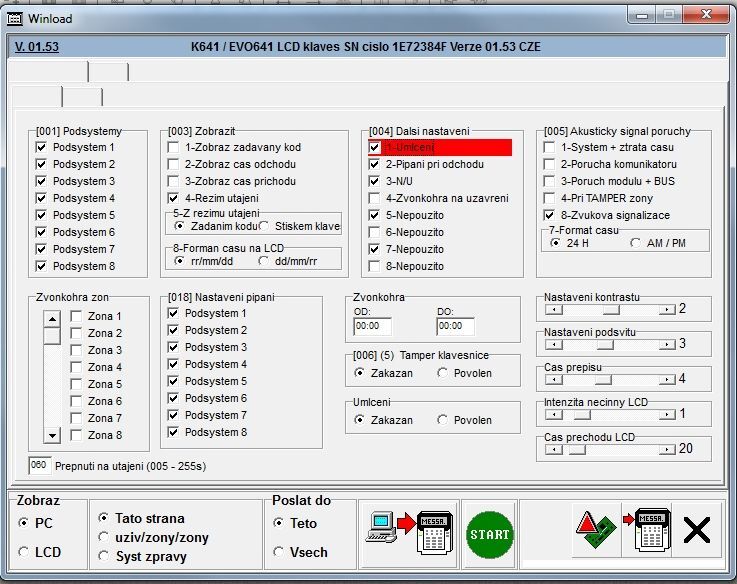Click the Winload title bar icon
This screenshot has width=737, height=584.
(15, 18)
